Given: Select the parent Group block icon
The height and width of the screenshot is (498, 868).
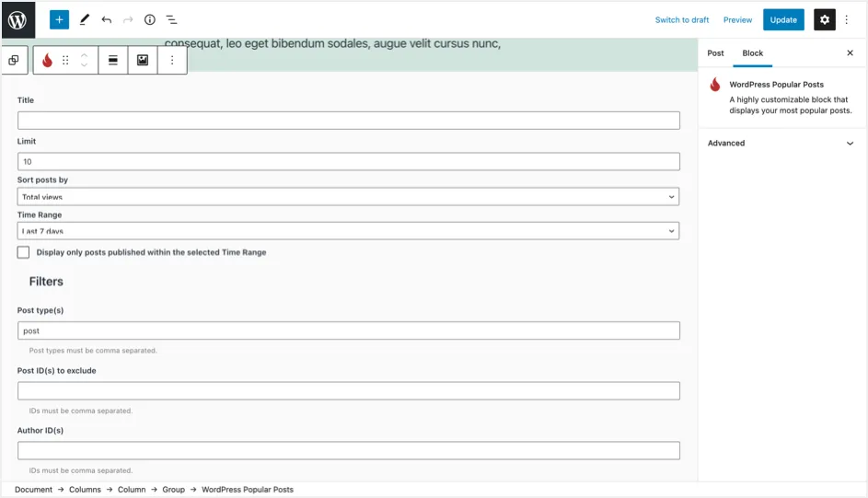Looking at the screenshot, I should (14, 61).
